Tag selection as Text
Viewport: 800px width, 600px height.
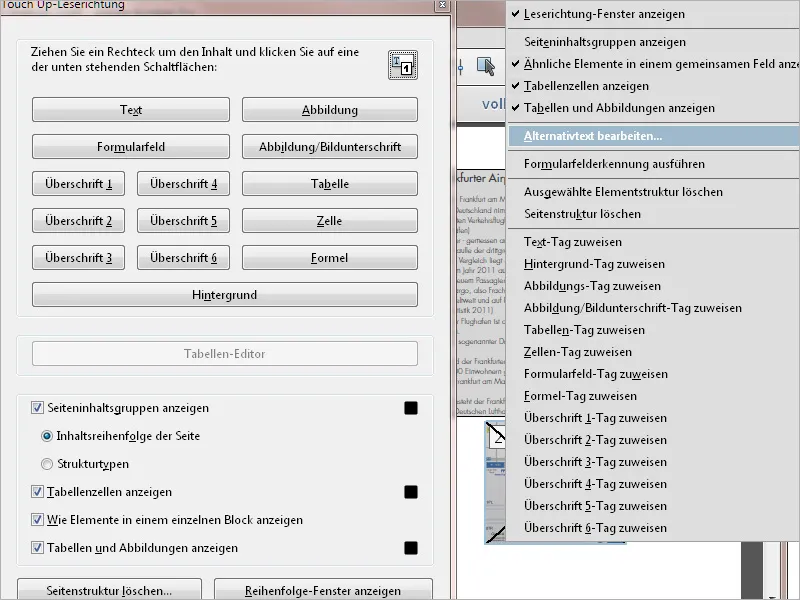tap(131, 110)
